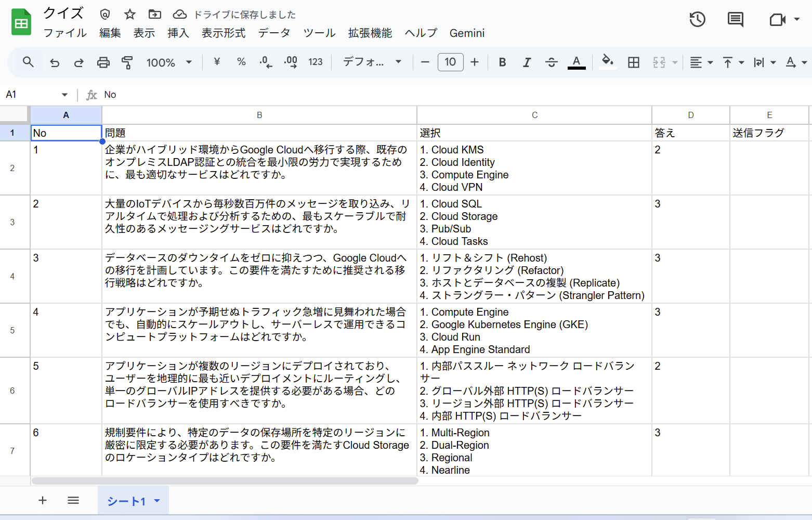Open version history clock icon
Viewport: 812px width, 520px height.
click(x=697, y=20)
